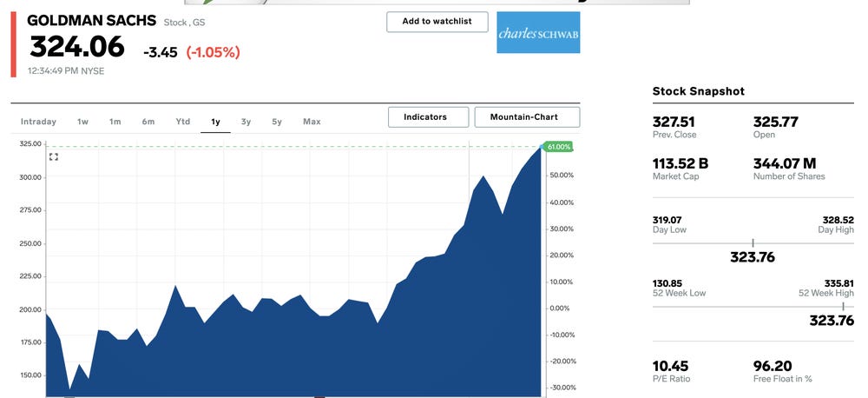This screenshot has width=868, height=398.
Task: Click the 61.00% green chart label
Action: tap(558, 147)
